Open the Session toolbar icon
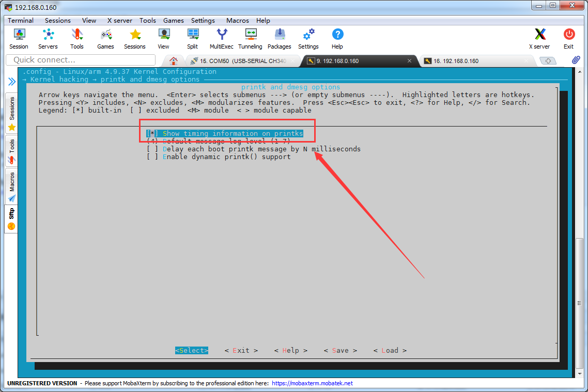The height and width of the screenshot is (392, 588). (19, 39)
